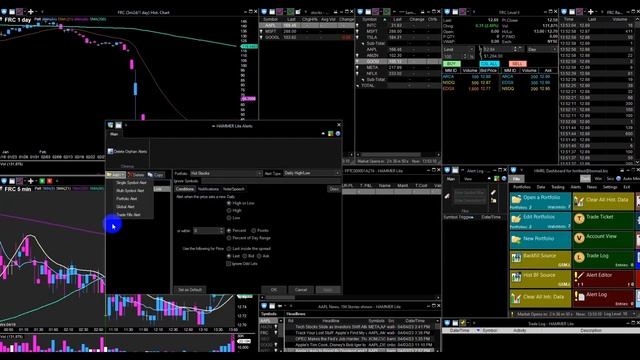Image resolution: width=640 pixels, height=360 pixels.
Task: Choose Global Alert from menu
Action: (125, 207)
